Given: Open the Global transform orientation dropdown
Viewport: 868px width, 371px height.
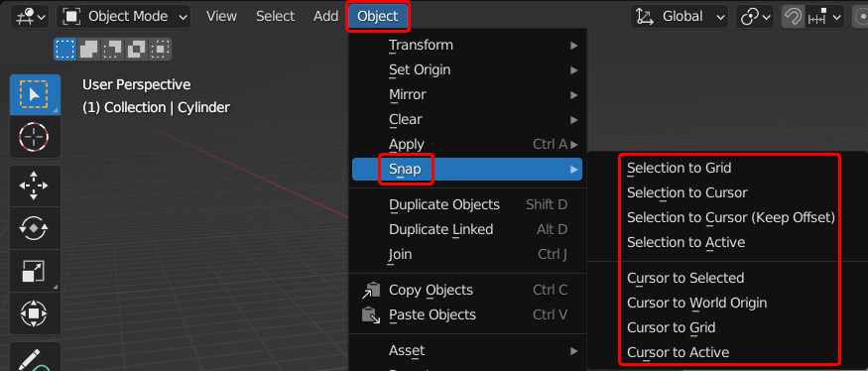Looking at the screenshot, I should click(x=680, y=17).
